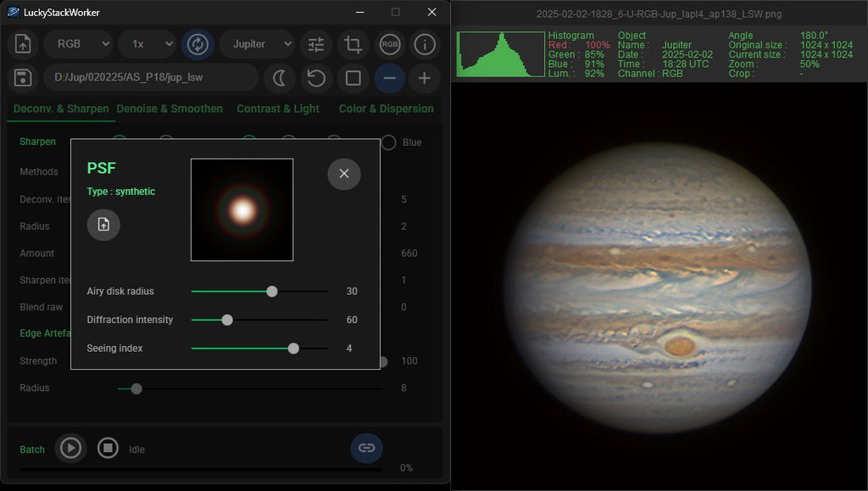Click the PSF preview thumbnail
The height and width of the screenshot is (491, 868).
[x=242, y=209]
